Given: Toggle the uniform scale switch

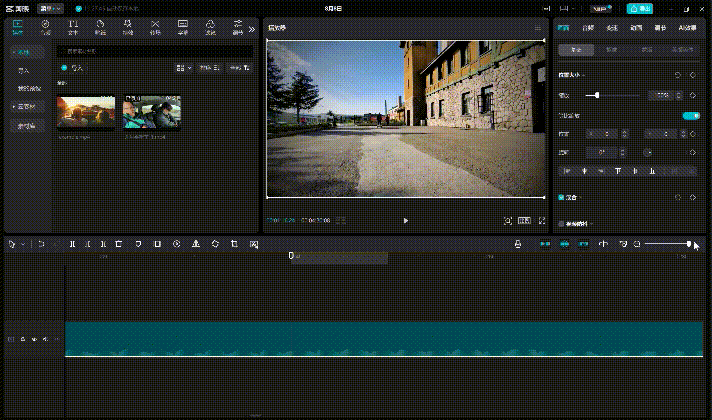Looking at the screenshot, I should click(x=690, y=115).
